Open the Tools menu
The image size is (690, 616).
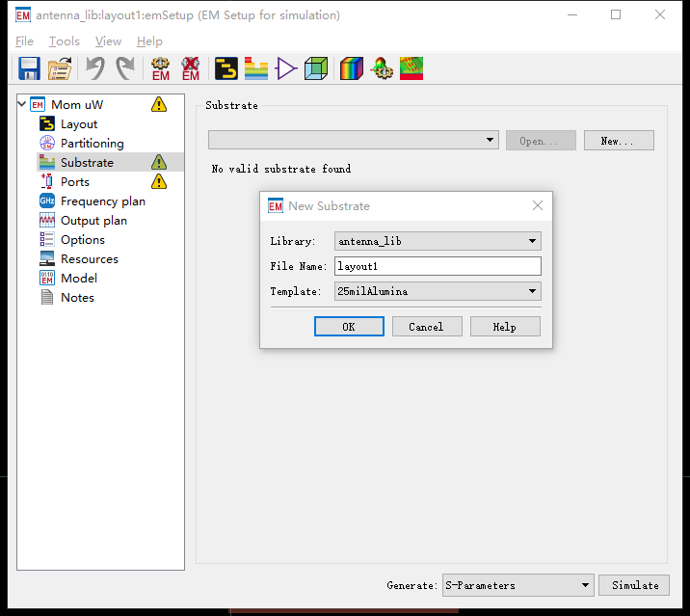pyautogui.click(x=65, y=41)
